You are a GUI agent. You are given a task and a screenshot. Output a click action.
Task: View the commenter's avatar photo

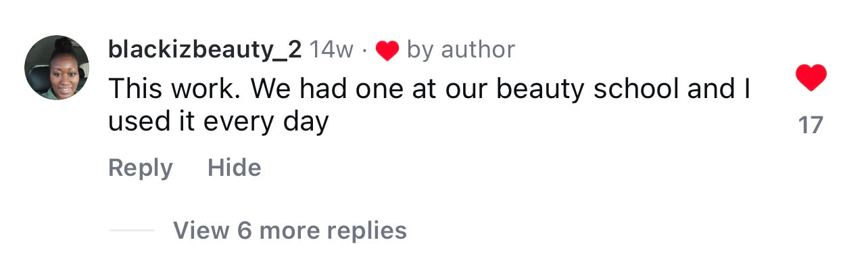pos(57,68)
